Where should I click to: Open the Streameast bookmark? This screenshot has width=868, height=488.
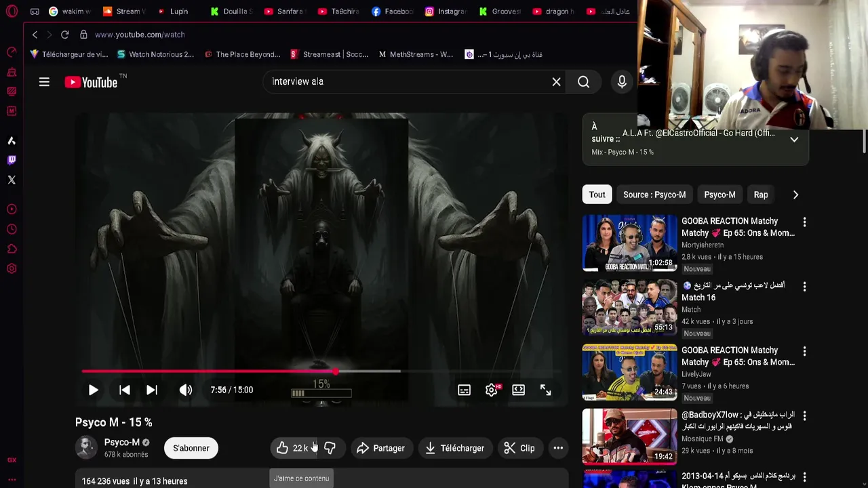[x=329, y=54]
